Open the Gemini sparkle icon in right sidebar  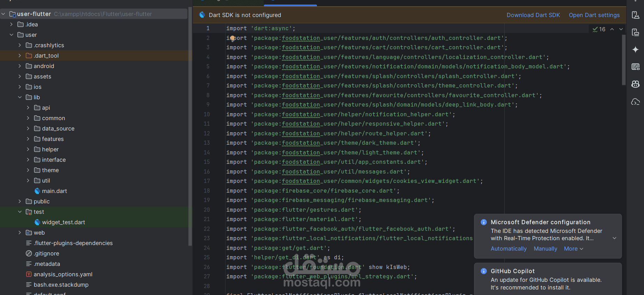[635, 49]
